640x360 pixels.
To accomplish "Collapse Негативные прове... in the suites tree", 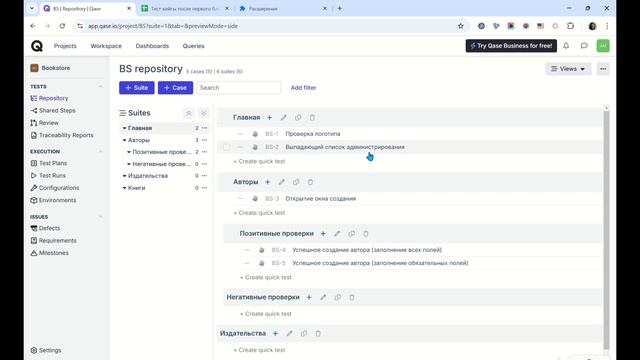I will pos(129,164).
